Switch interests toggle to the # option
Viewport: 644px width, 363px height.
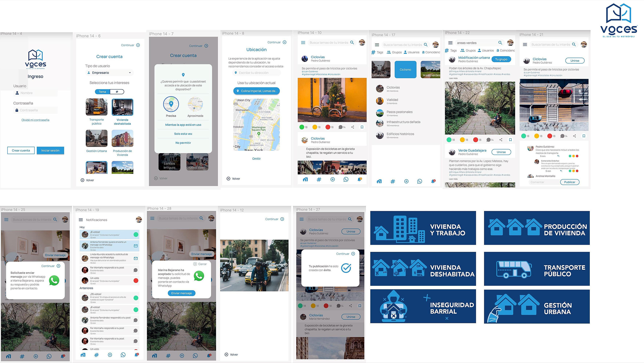click(117, 92)
